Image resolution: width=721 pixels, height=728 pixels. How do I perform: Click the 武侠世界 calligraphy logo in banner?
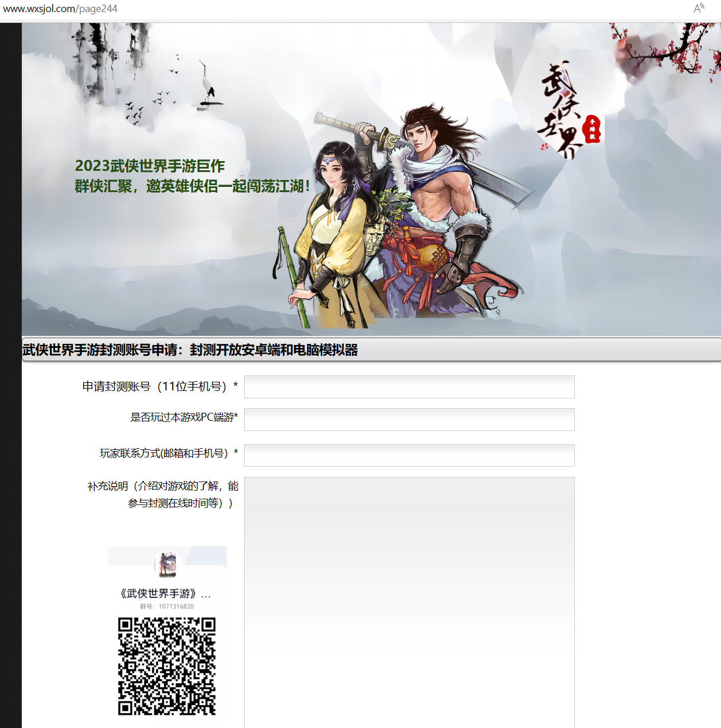point(561,109)
